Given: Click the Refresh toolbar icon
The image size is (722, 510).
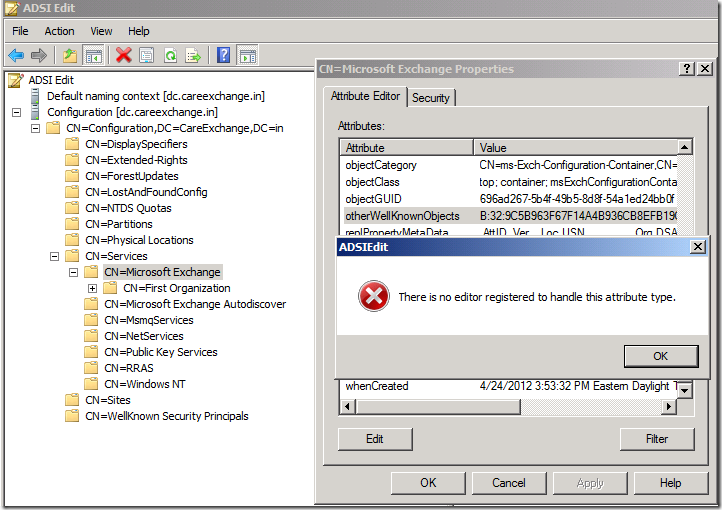Looking at the screenshot, I should pyautogui.click(x=170, y=56).
